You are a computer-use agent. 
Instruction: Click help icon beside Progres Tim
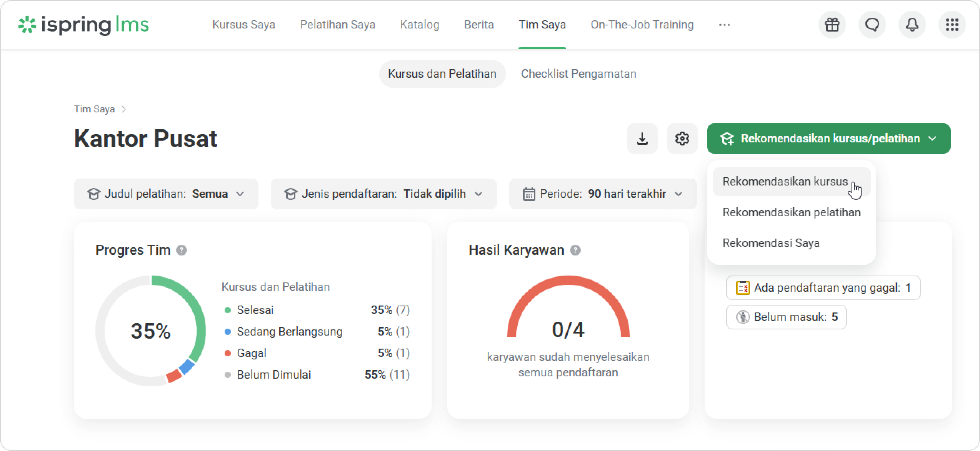click(x=182, y=251)
